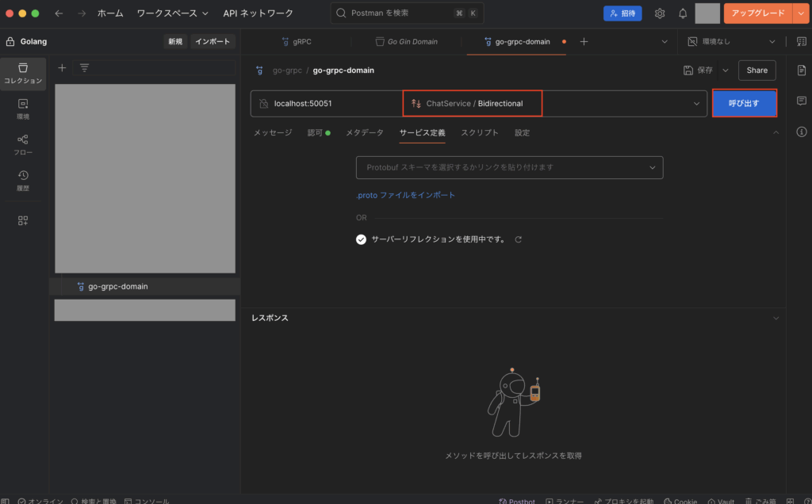Viewport: 812px width, 504px height.
Task: Open 検索と置換 in status bar
Action: pyautogui.click(x=94, y=500)
